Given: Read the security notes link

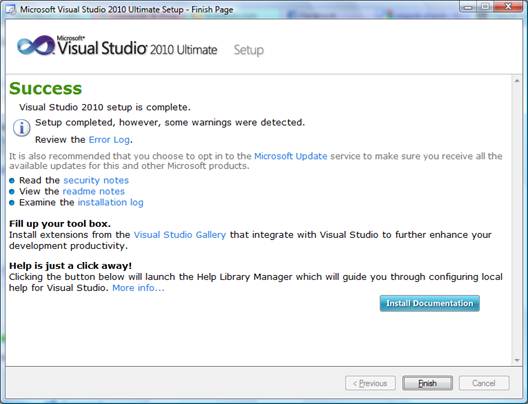Looking at the screenshot, I should click(x=96, y=180).
